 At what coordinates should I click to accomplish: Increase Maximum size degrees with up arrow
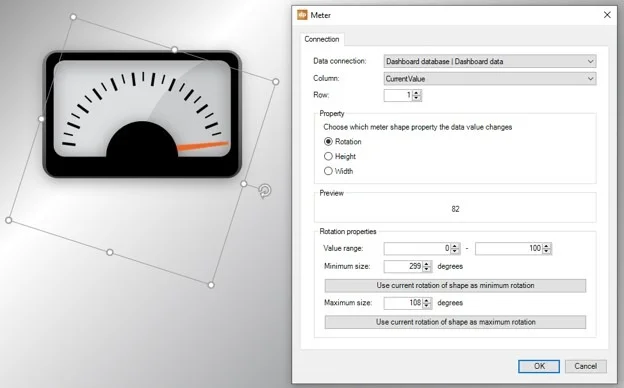tap(427, 300)
